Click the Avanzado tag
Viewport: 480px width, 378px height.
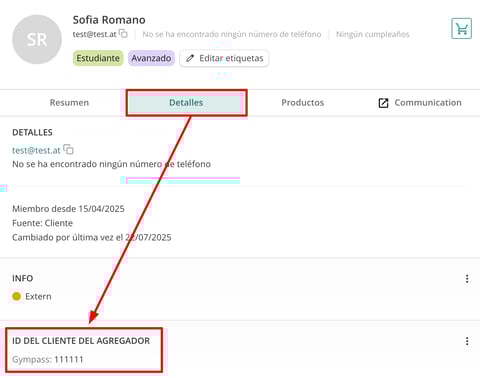point(151,58)
